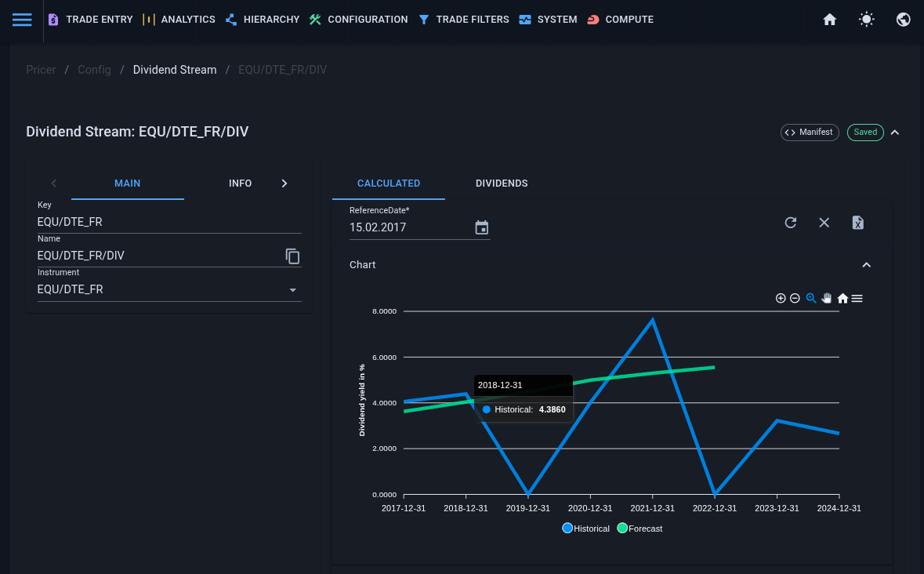This screenshot has height=574, width=924.
Task: Export data to Excel file
Action: click(858, 222)
